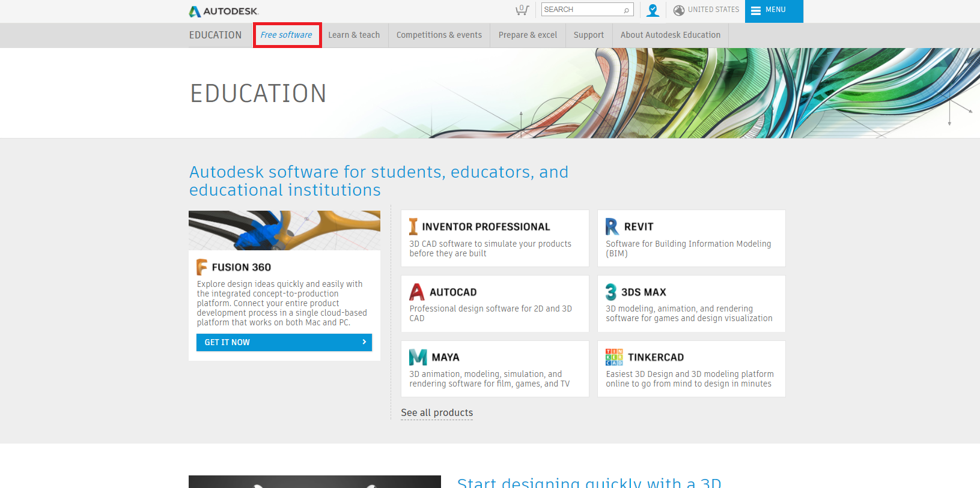Click 'Autodesk software for students' headline
This screenshot has height=488, width=980.
click(379, 181)
